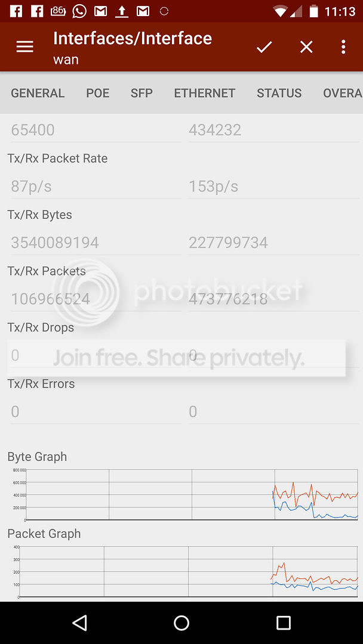The height and width of the screenshot is (644, 363).
Task: Tap the Tx packet rate field 87p/s
Action: pos(94,187)
